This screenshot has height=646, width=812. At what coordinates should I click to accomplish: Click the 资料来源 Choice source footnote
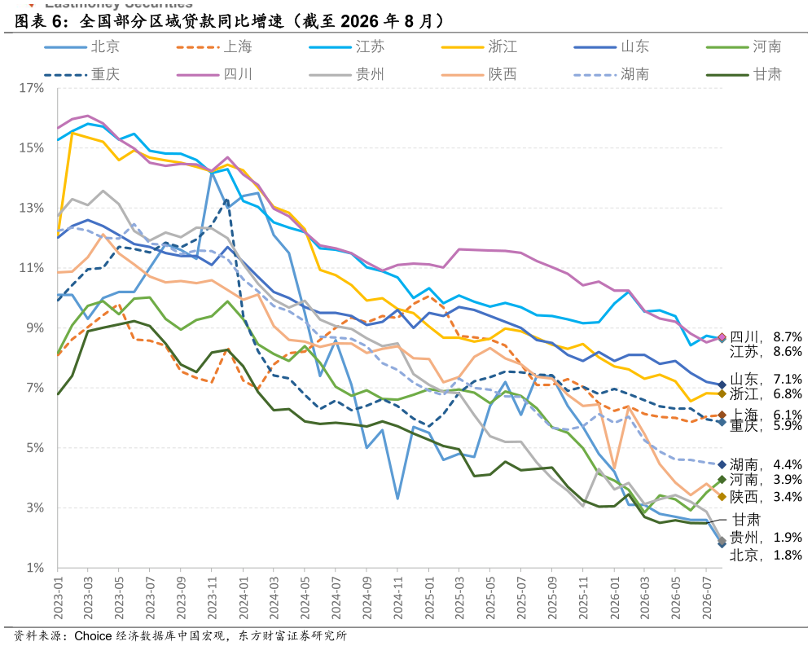(x=180, y=635)
